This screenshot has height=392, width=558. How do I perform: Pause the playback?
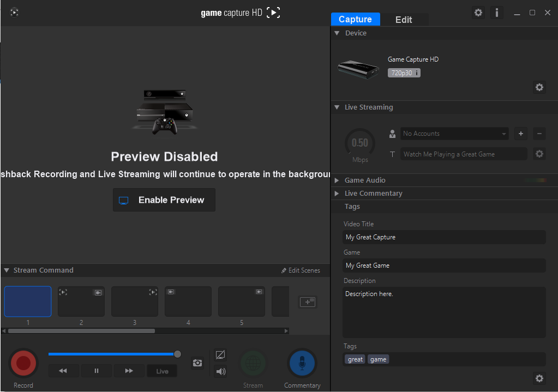(x=97, y=371)
